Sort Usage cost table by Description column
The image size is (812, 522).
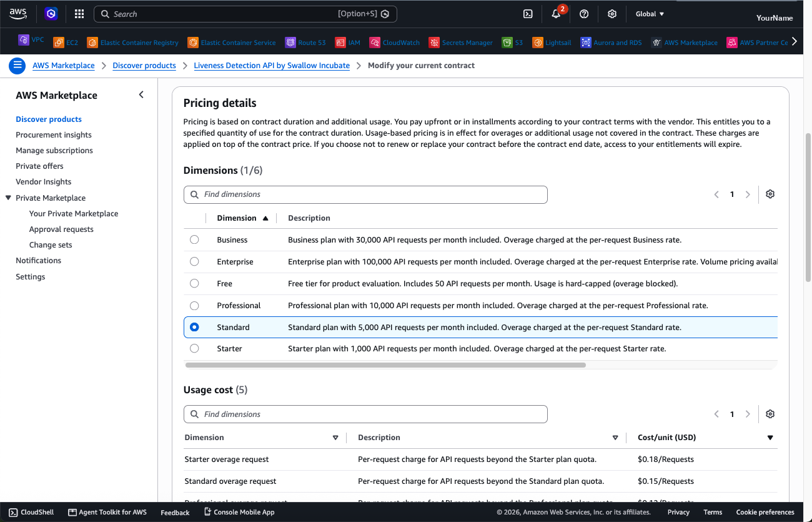[615, 438]
